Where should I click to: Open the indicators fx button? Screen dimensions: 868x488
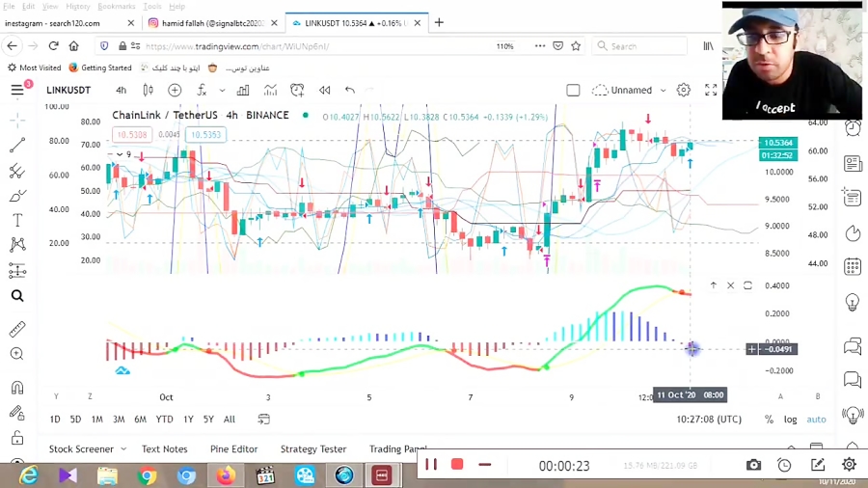tap(202, 90)
